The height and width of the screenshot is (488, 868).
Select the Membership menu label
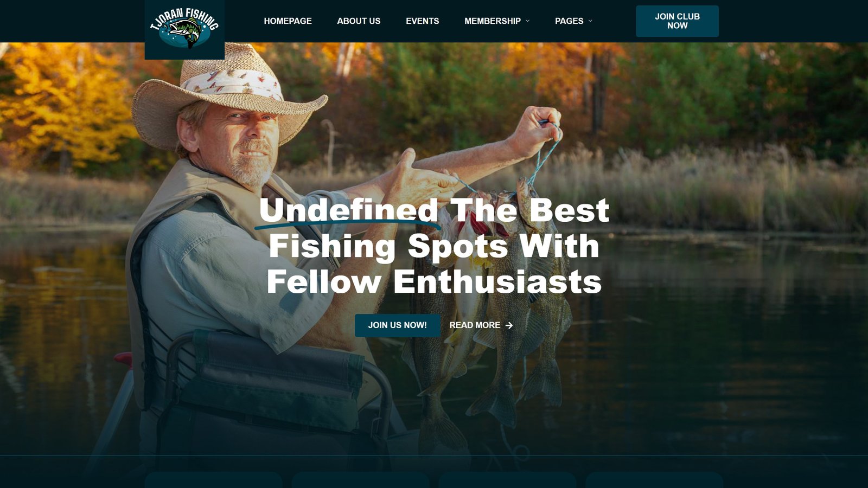pyautogui.click(x=492, y=21)
